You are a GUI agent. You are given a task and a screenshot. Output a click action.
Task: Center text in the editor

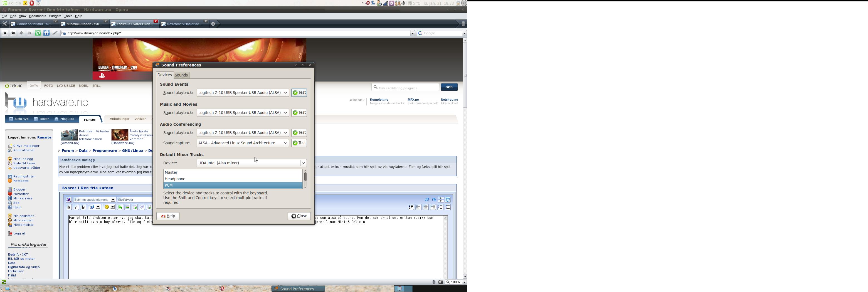(x=426, y=207)
